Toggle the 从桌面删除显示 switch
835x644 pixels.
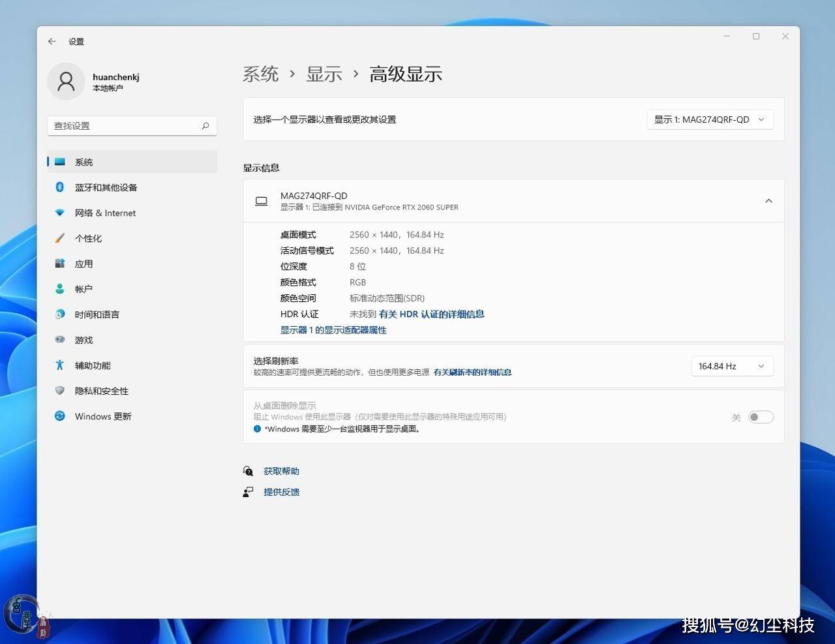(761, 417)
